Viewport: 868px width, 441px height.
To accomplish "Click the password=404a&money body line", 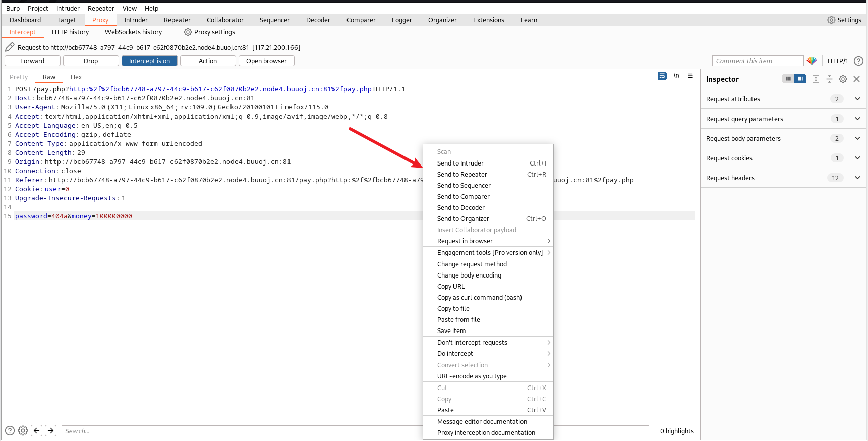I will 74,216.
